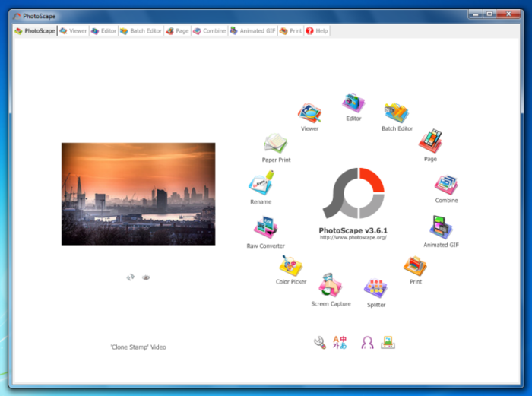Screen dimensions: 532x396
Task: Start the Screen Capture tool
Action: (x=331, y=285)
